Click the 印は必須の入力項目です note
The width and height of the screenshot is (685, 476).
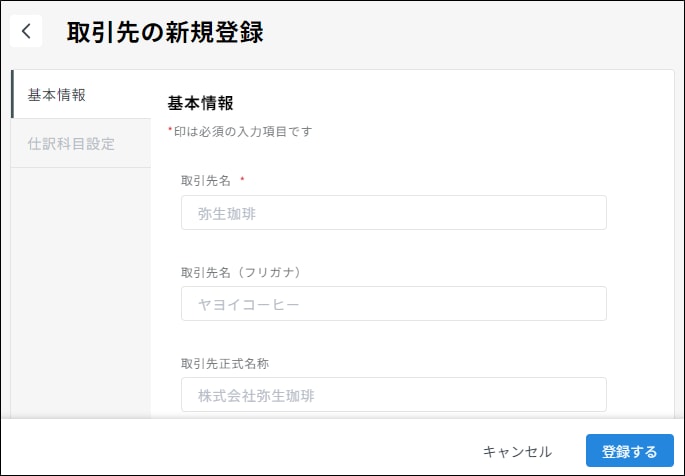[240, 131]
